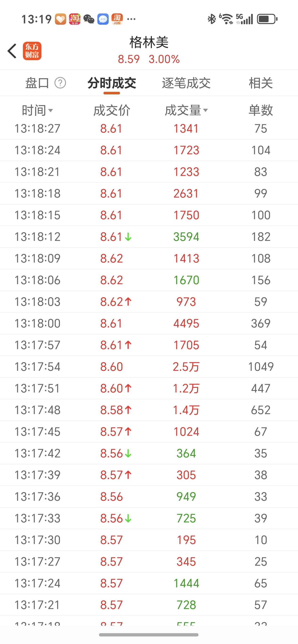Tap the battery indicator icon
The image size is (298, 644).
[x=267, y=19]
